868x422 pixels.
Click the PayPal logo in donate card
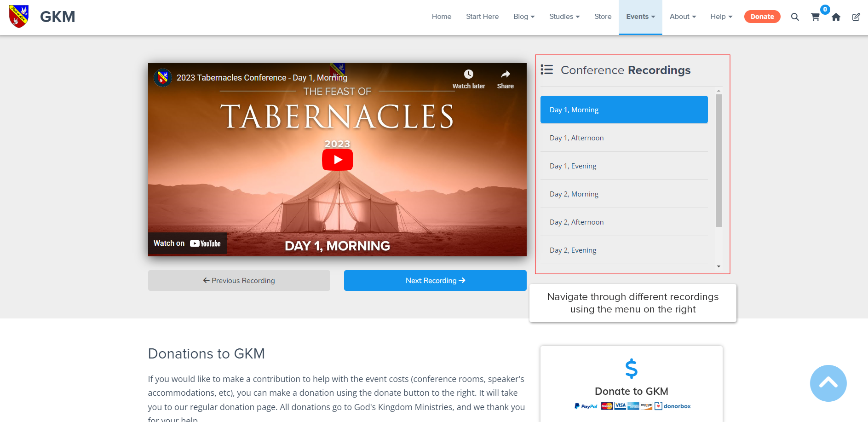point(586,406)
